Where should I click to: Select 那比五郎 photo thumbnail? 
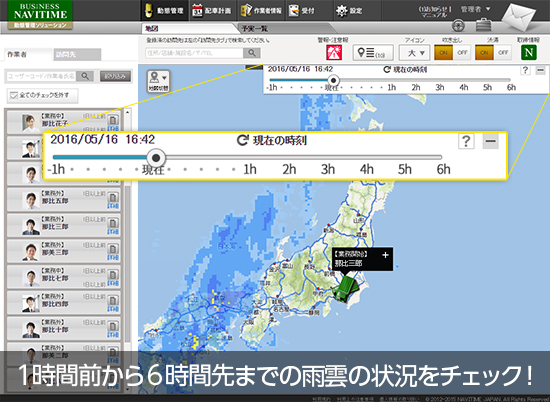[31, 200]
